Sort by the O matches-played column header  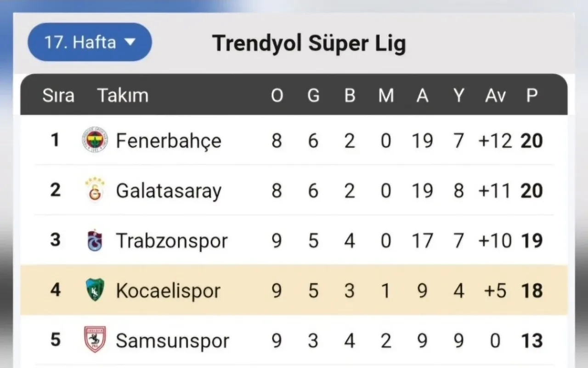(x=277, y=95)
